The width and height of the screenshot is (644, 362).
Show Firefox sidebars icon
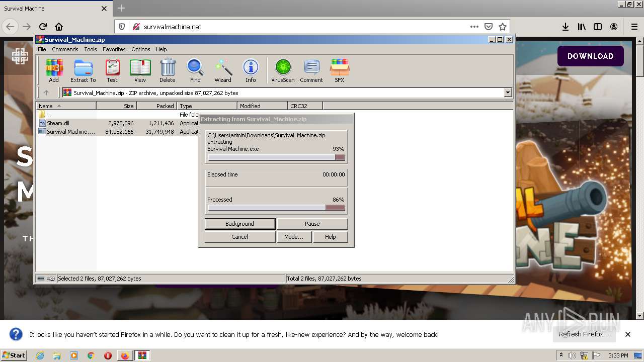click(x=598, y=27)
